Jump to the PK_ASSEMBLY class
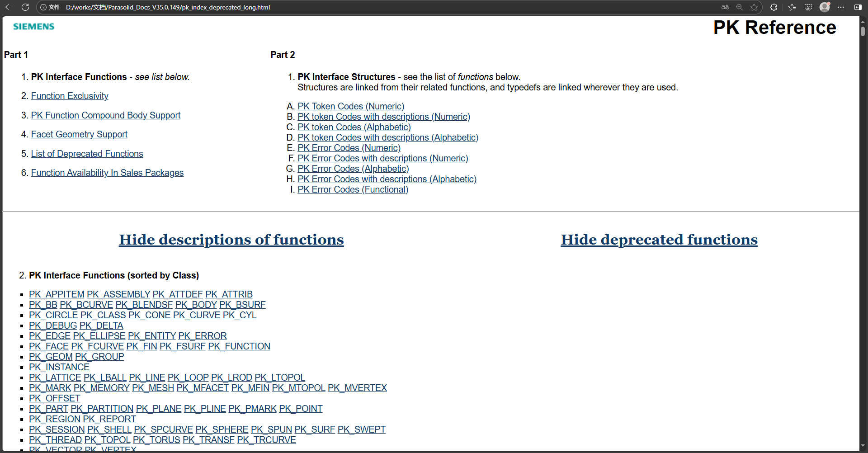This screenshot has height=453, width=868. 118,294
